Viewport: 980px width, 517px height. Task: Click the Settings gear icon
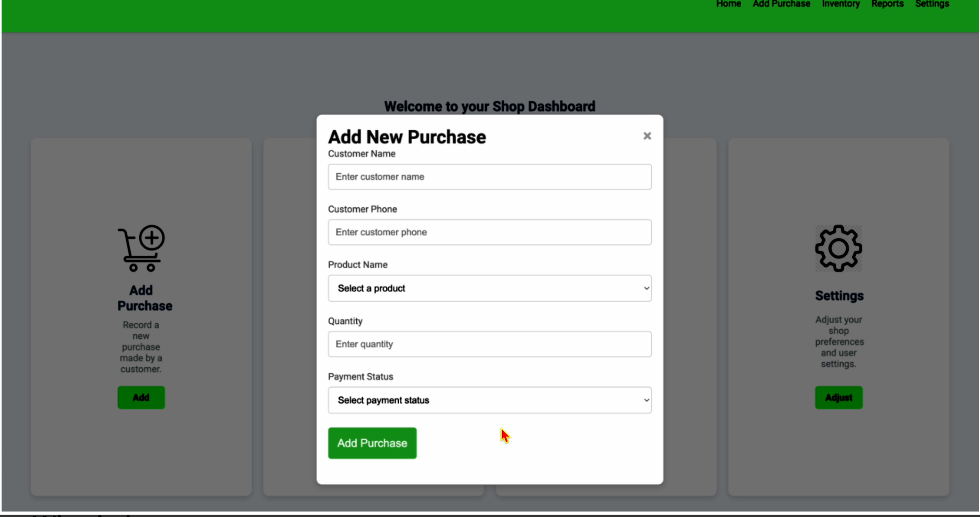[838, 248]
